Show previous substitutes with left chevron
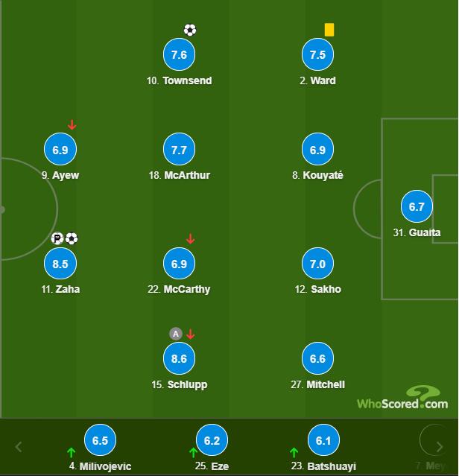 (18, 446)
